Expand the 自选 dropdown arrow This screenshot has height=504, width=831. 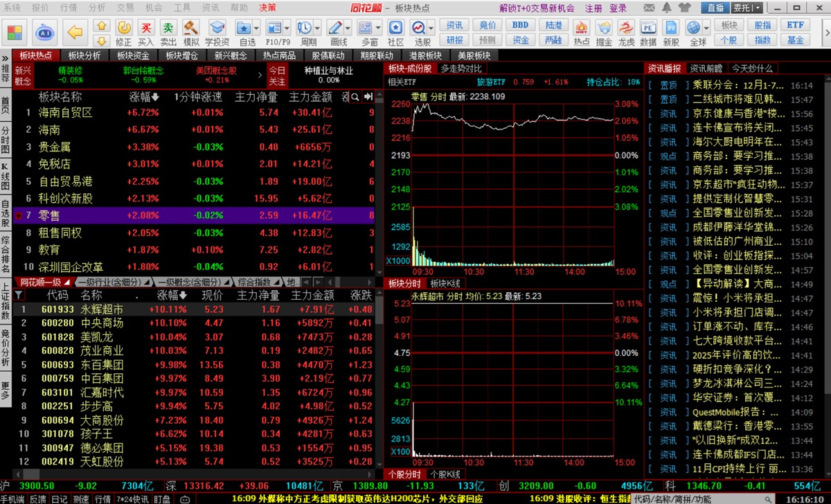point(258,28)
